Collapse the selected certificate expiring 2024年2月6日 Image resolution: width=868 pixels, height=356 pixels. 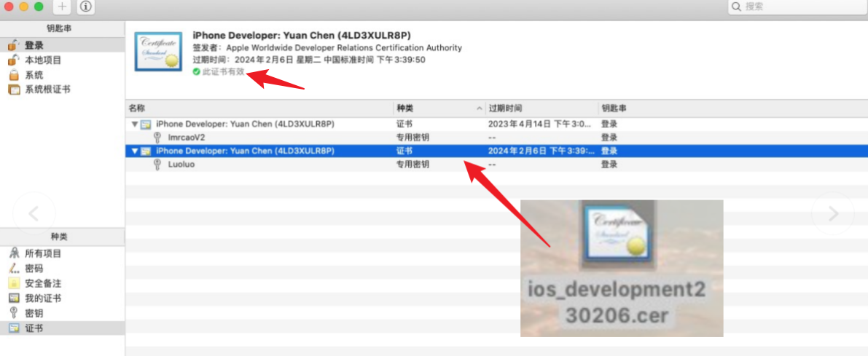point(135,151)
